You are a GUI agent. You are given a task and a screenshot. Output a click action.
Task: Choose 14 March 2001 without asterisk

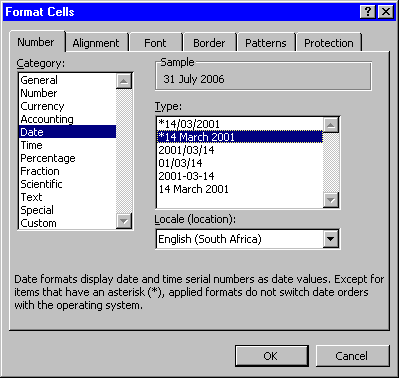point(240,189)
